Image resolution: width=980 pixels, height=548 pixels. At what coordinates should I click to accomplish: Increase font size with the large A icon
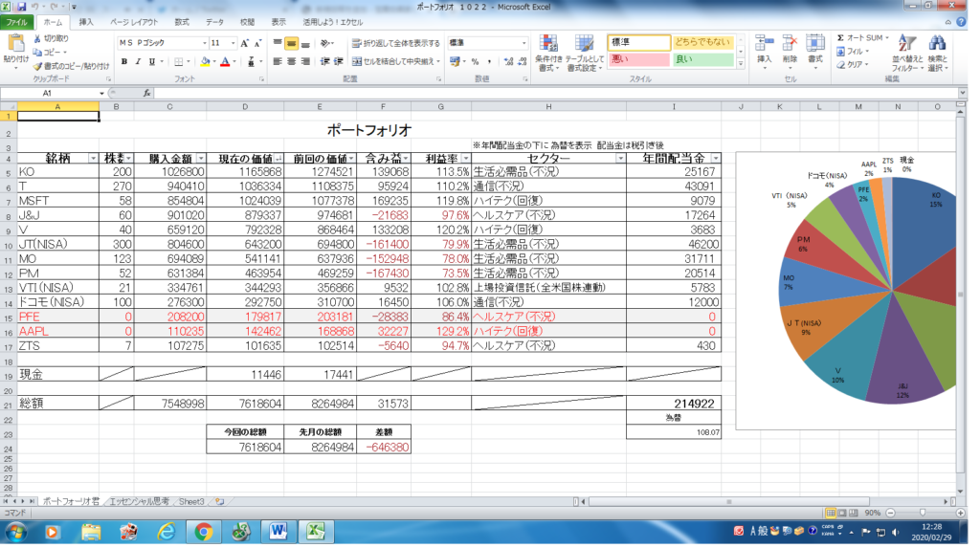click(244, 43)
